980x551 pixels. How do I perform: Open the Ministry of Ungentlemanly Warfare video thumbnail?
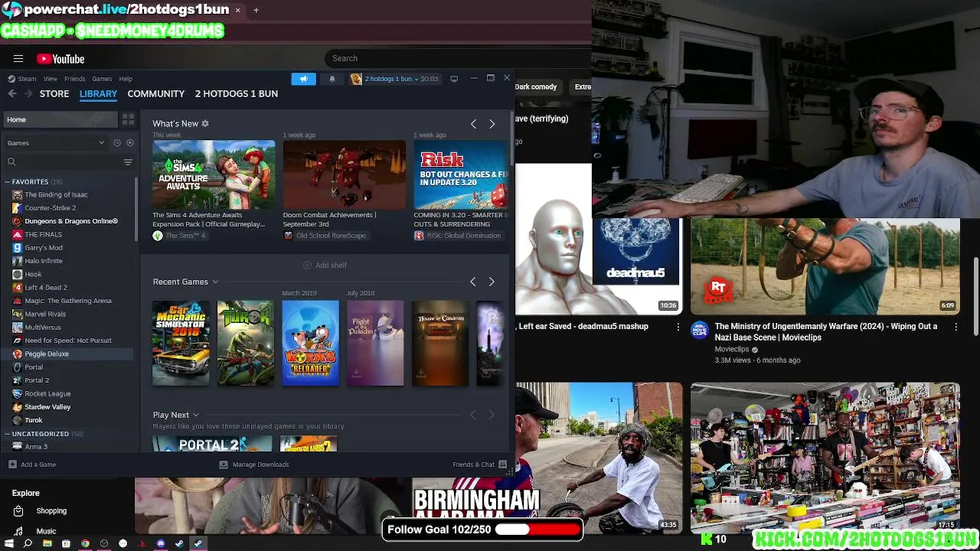(825, 266)
